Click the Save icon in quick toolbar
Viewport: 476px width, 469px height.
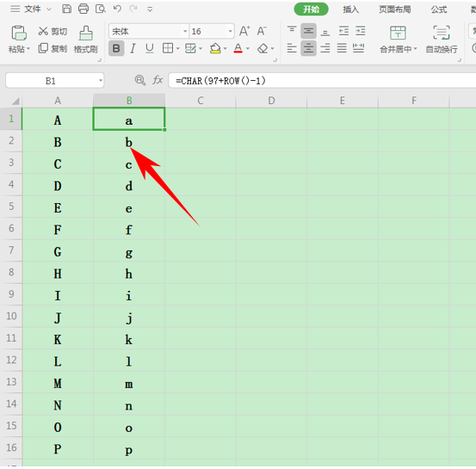click(66, 9)
